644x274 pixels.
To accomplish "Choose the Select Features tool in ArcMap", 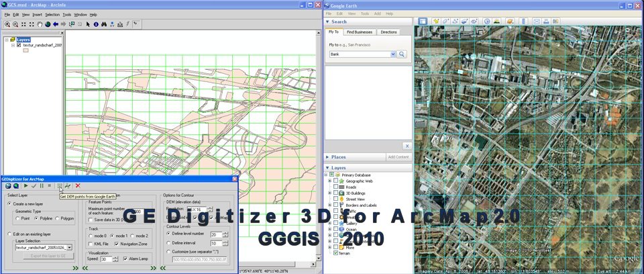I will click(x=72, y=24).
